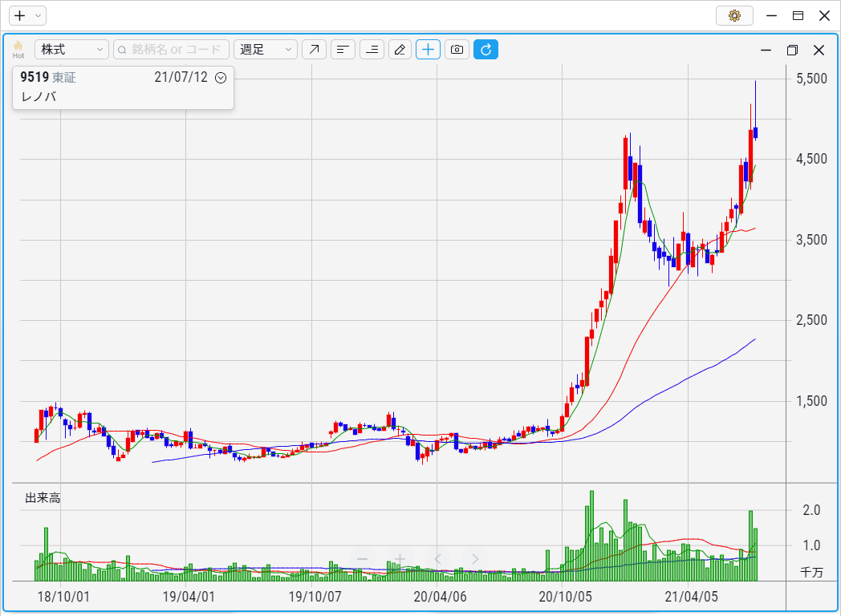Expand the 9519 stock info chevron
841x616 pixels.
[221, 78]
